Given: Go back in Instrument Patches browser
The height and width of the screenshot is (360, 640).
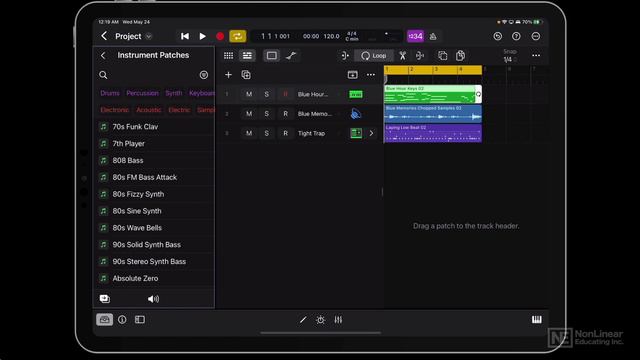Looking at the screenshot, I should (103, 55).
